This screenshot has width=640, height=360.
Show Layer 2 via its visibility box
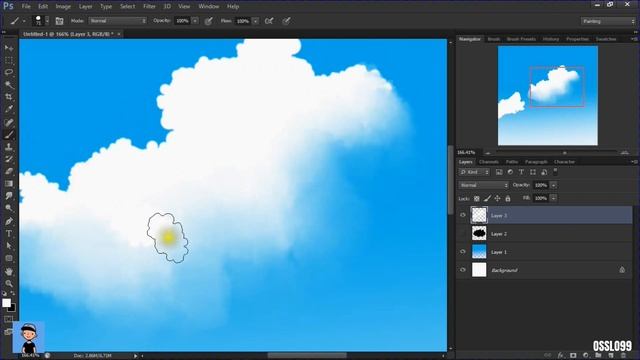tap(463, 233)
